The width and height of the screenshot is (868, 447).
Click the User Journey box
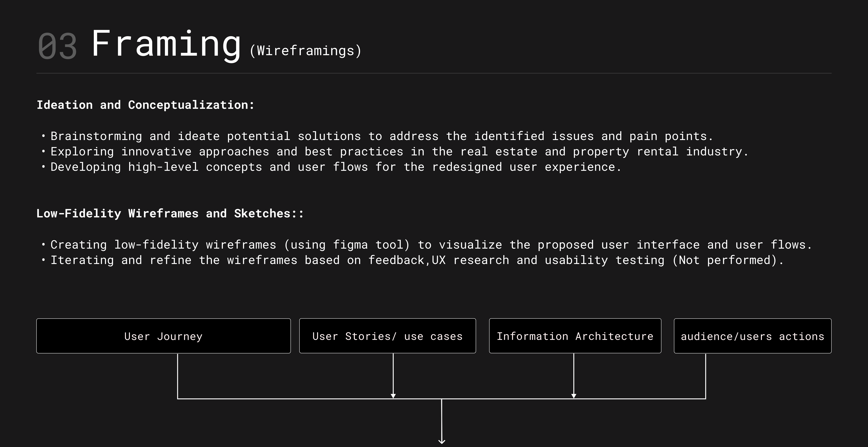163,336
